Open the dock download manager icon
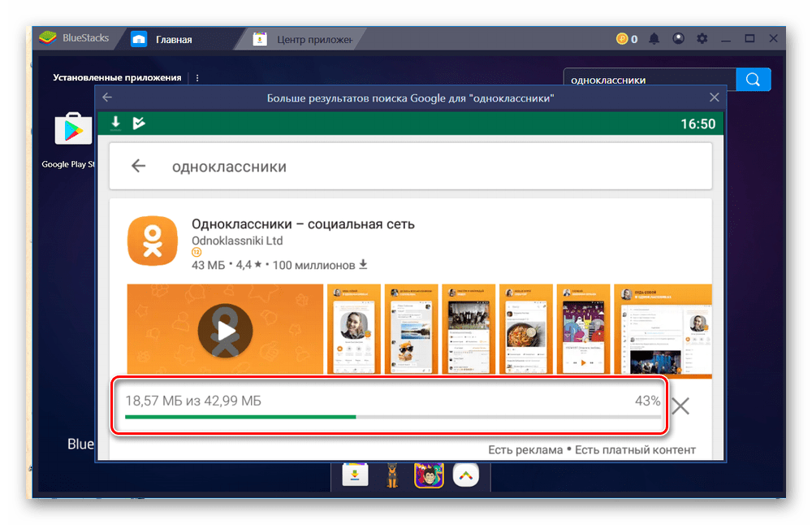 355,475
